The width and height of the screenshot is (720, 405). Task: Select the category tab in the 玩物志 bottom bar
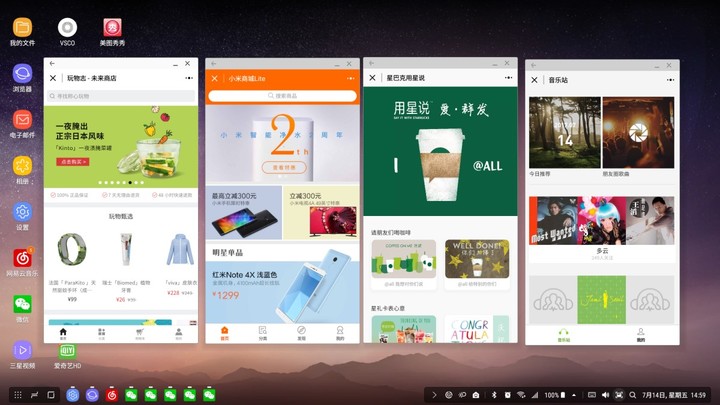pos(101,334)
